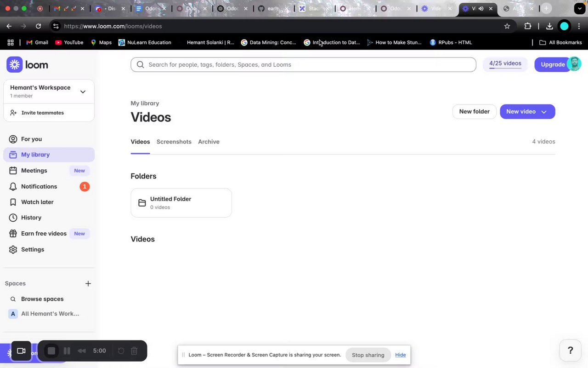Click the 4/25 videos usage indicator

505,64
